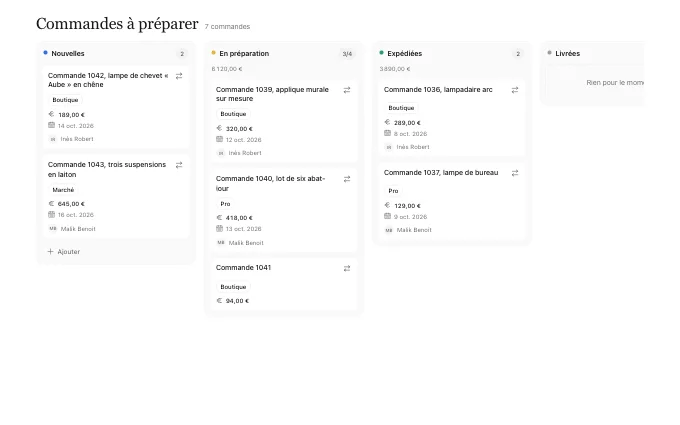This screenshot has width=680, height=425.
Task: Click move icon on Commande 1041 card
Action: click(347, 268)
